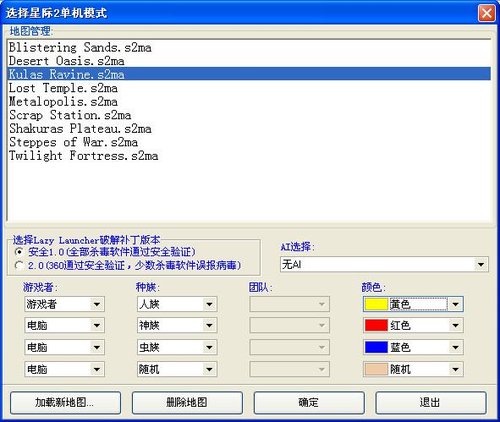Open the 蓝色 color dropdown
This screenshot has height=422, width=500.
tap(413, 347)
